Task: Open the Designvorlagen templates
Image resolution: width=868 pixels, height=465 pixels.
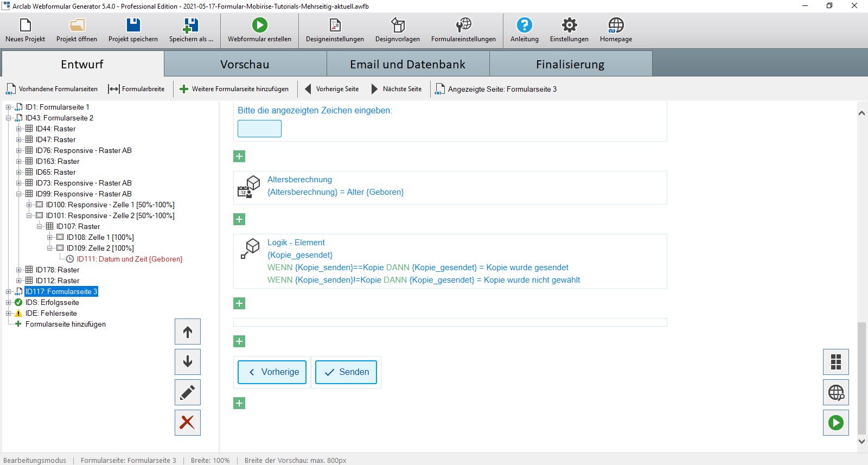Action: (398, 25)
